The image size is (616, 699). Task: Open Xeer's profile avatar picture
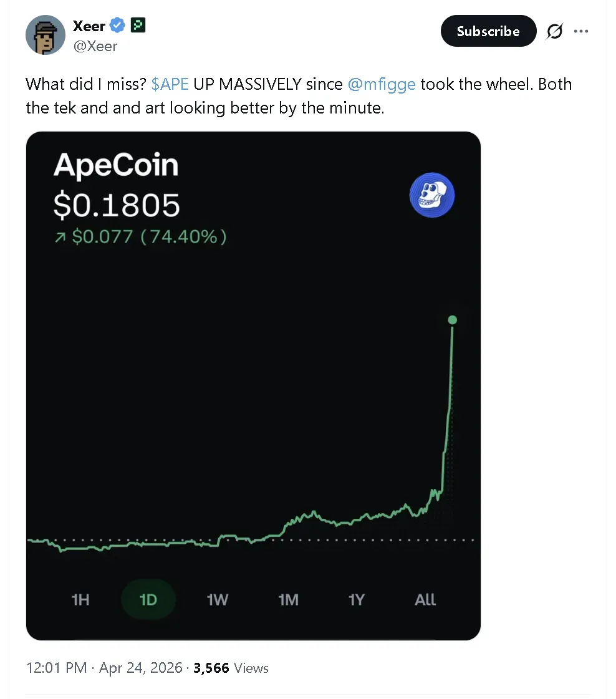click(45, 35)
